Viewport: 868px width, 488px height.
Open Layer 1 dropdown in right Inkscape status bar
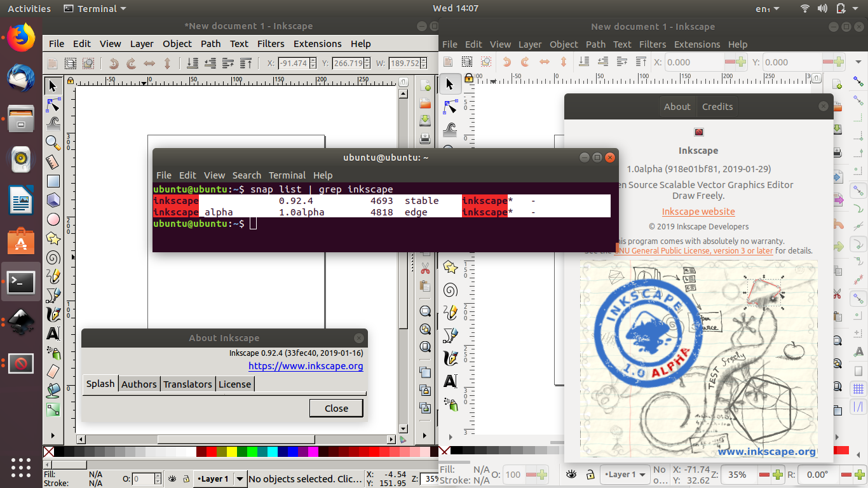pyautogui.click(x=625, y=474)
